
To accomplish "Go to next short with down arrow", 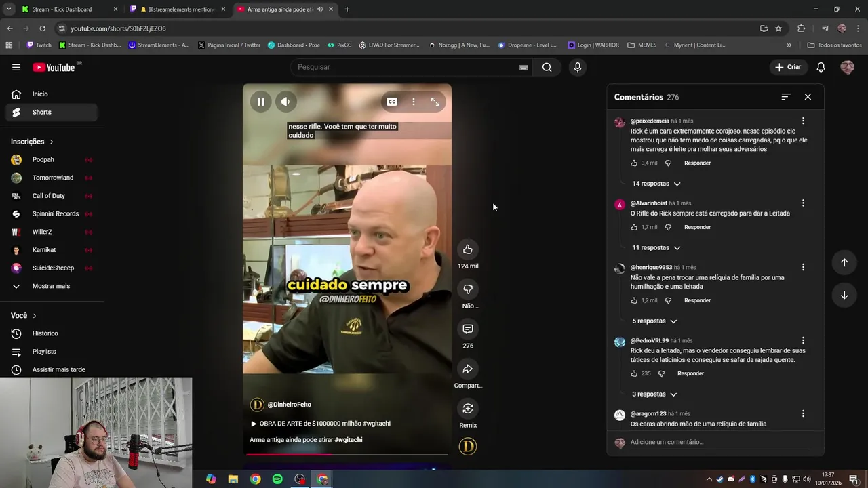I will click(x=844, y=296).
